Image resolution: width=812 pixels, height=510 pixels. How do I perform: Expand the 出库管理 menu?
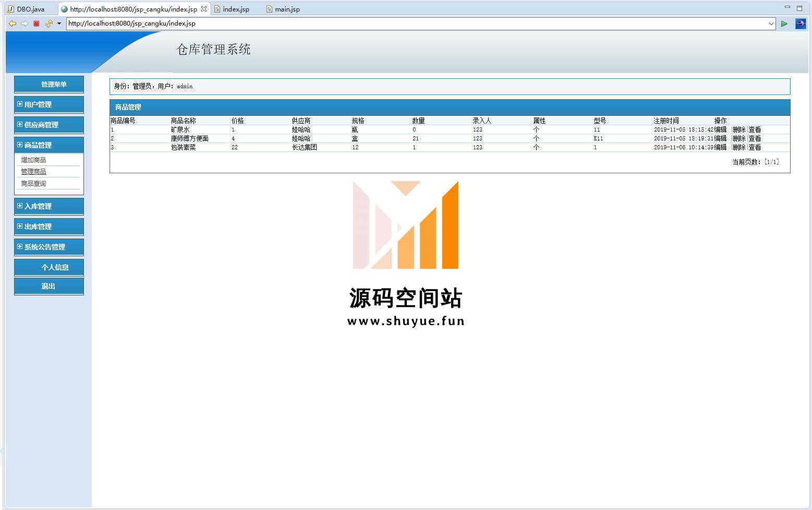coord(49,227)
